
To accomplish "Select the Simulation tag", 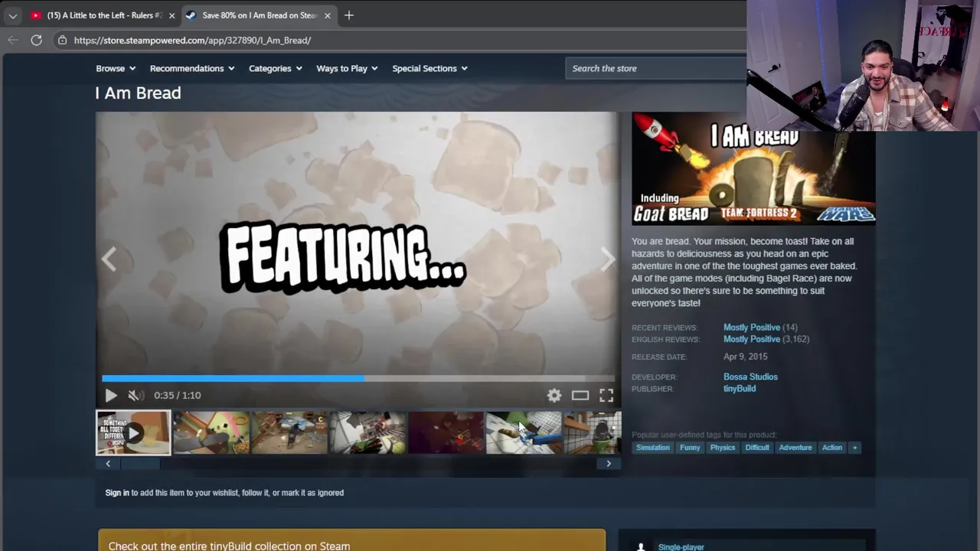I will click(x=653, y=448).
